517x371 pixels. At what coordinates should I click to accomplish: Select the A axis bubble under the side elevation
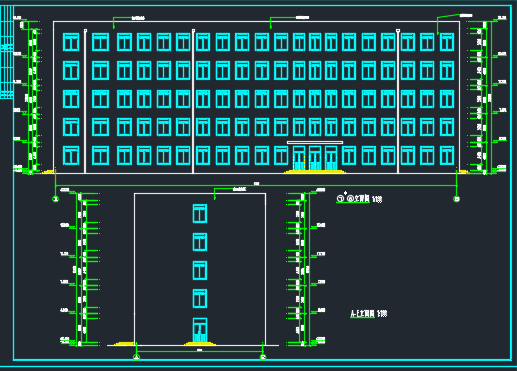(x=136, y=357)
